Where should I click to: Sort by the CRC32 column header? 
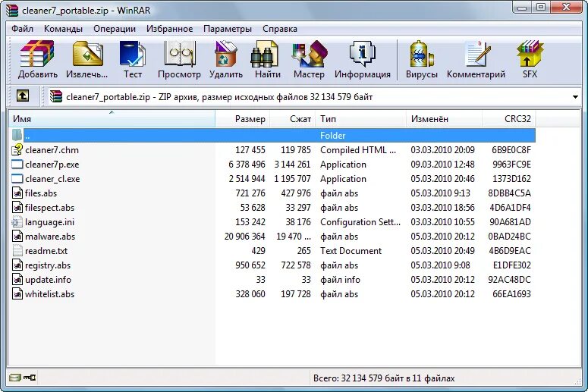pos(509,119)
